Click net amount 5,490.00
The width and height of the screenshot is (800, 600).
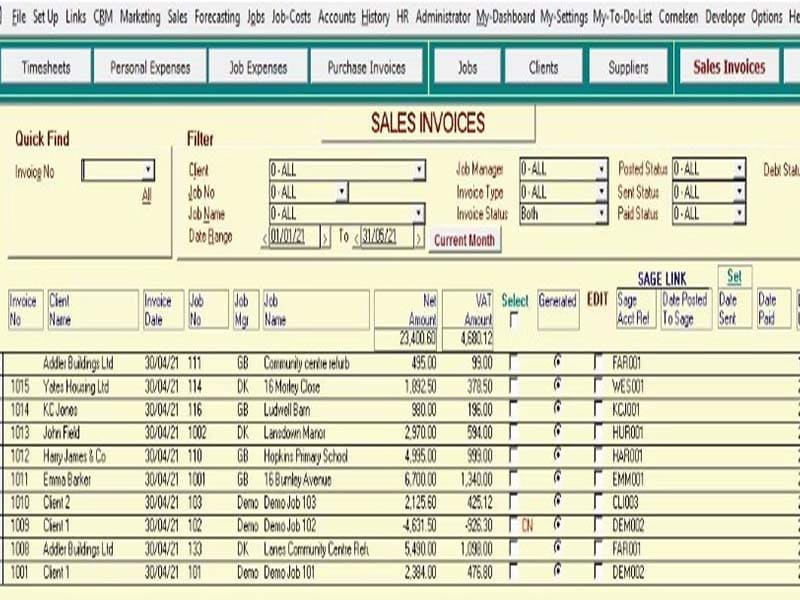point(420,549)
